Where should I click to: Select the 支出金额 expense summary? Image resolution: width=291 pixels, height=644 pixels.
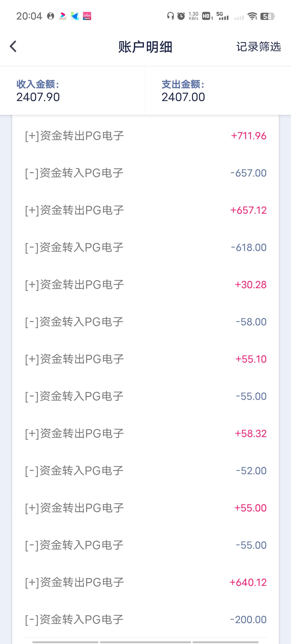tap(218, 91)
